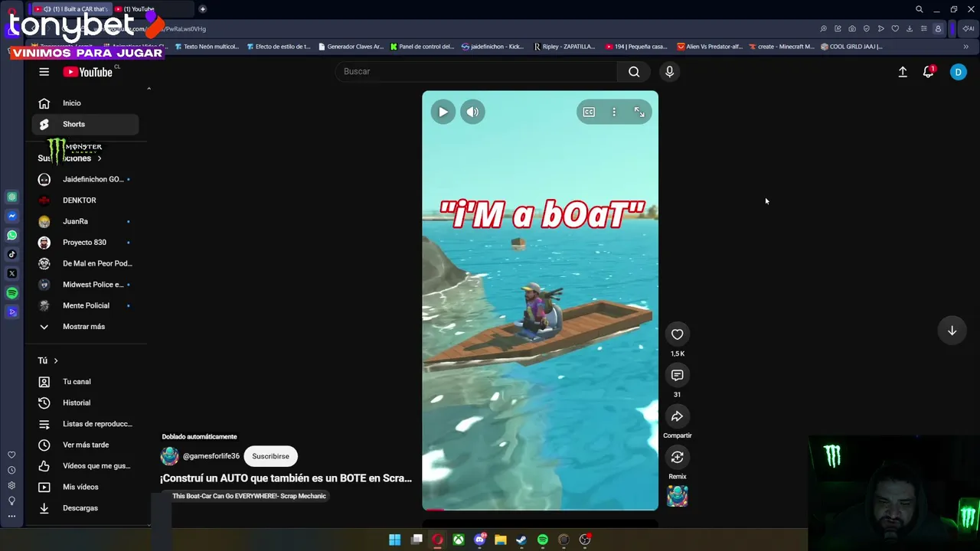Subscribe to gamesforlife36 with Suscribirse
This screenshot has height=551, width=980.
point(270,456)
